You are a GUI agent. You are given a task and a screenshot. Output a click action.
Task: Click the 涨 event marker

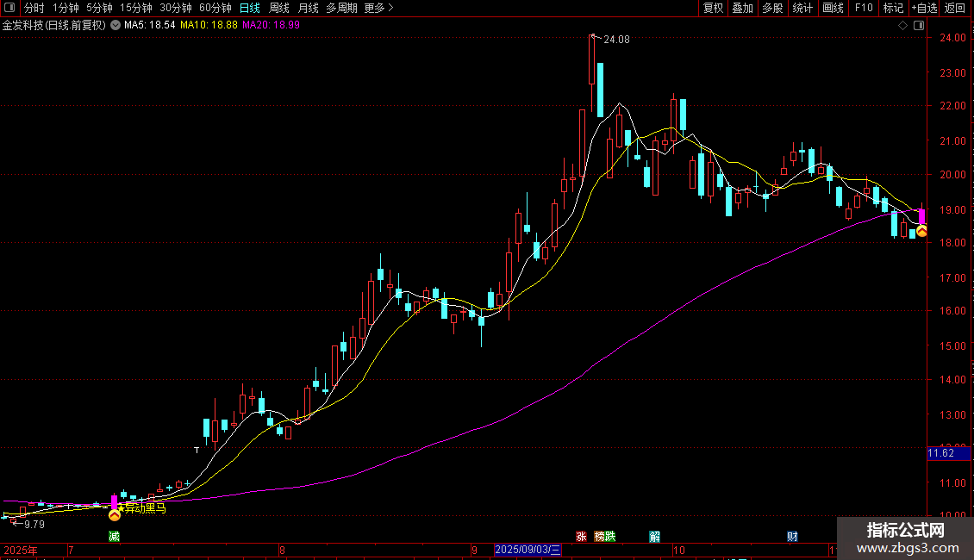pyautogui.click(x=582, y=537)
